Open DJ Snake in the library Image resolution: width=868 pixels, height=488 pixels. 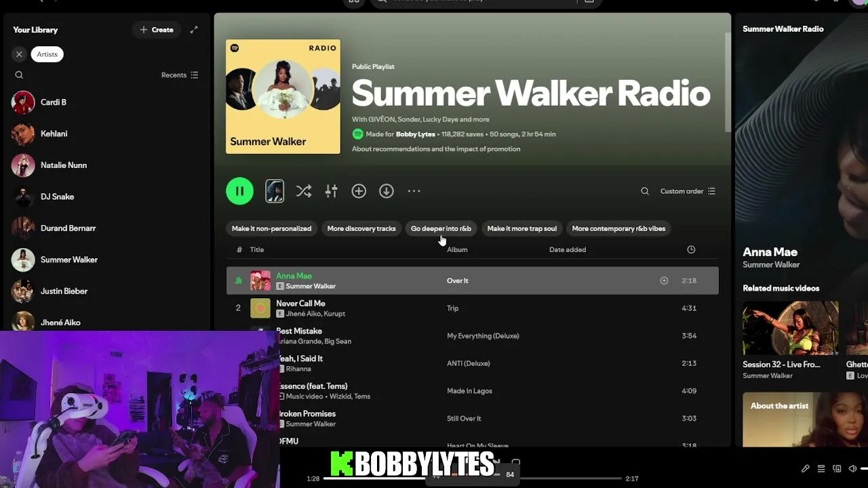(105, 197)
